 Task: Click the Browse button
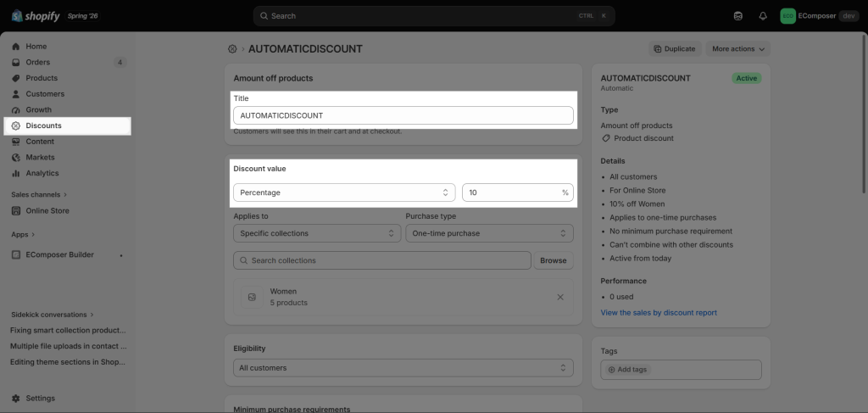(554, 260)
